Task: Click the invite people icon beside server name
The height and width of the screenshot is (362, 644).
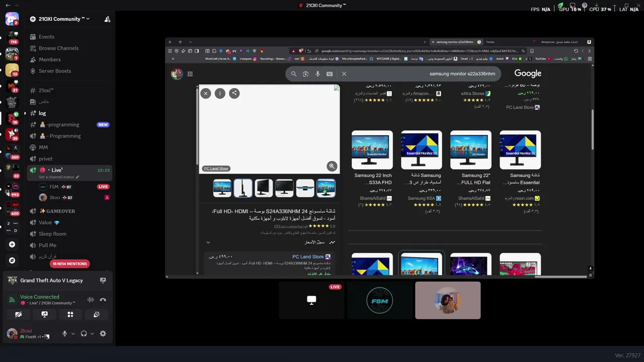Action: 107,19
